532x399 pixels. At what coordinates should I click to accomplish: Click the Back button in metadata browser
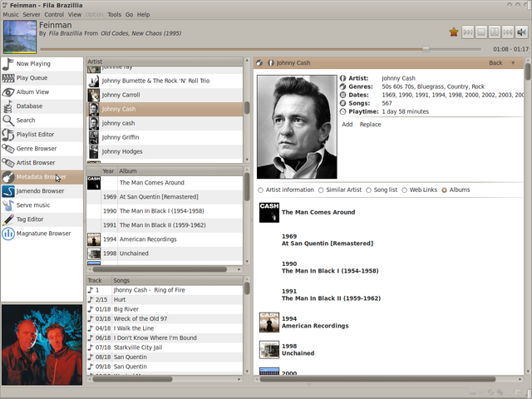pos(495,63)
